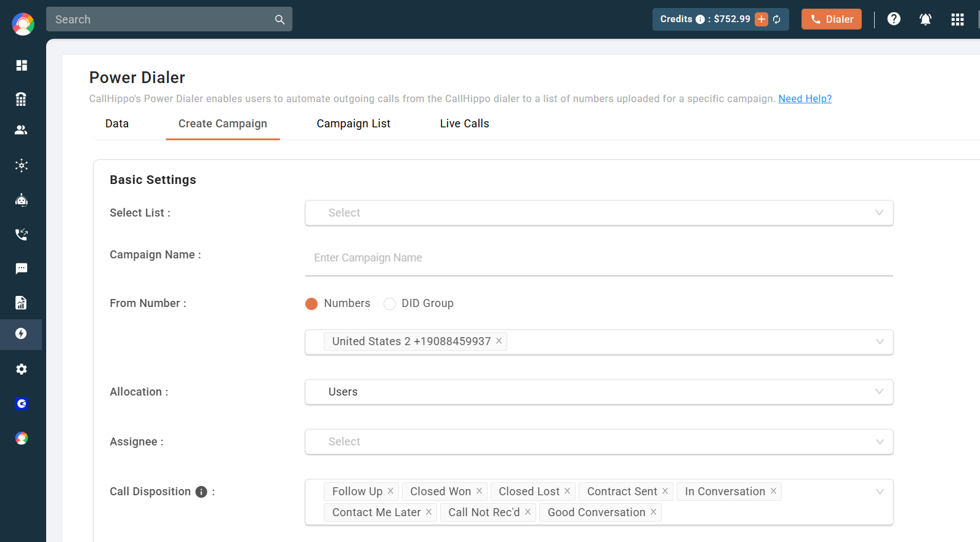
Task: Add credits with the plus icon
Action: 761,19
